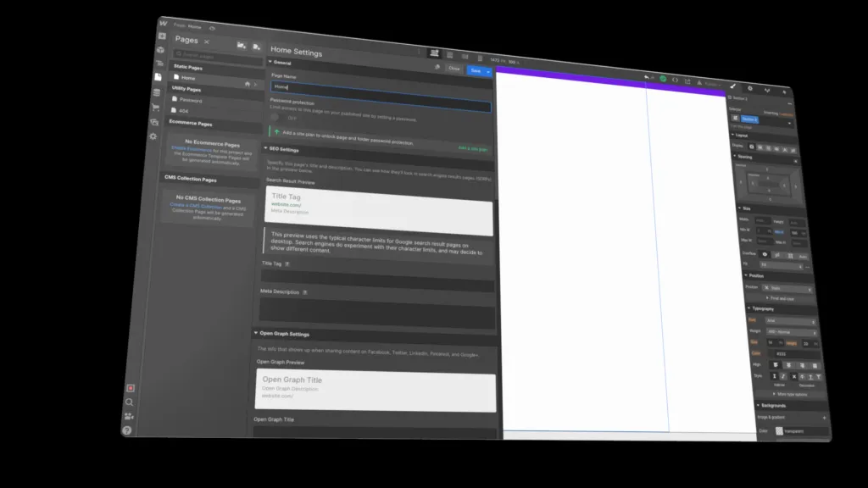868x488 pixels.
Task: Select the tablet breakpoint icon
Action: point(449,55)
